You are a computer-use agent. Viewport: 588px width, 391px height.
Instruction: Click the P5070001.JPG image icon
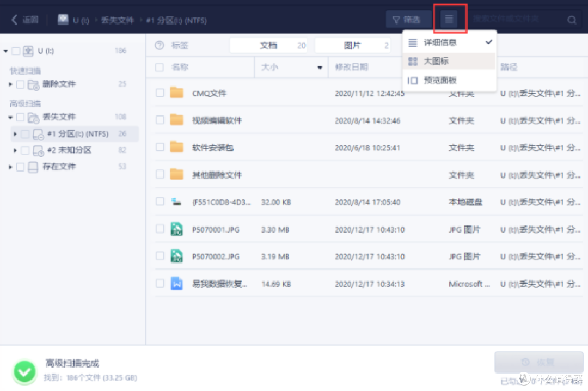pyautogui.click(x=176, y=229)
